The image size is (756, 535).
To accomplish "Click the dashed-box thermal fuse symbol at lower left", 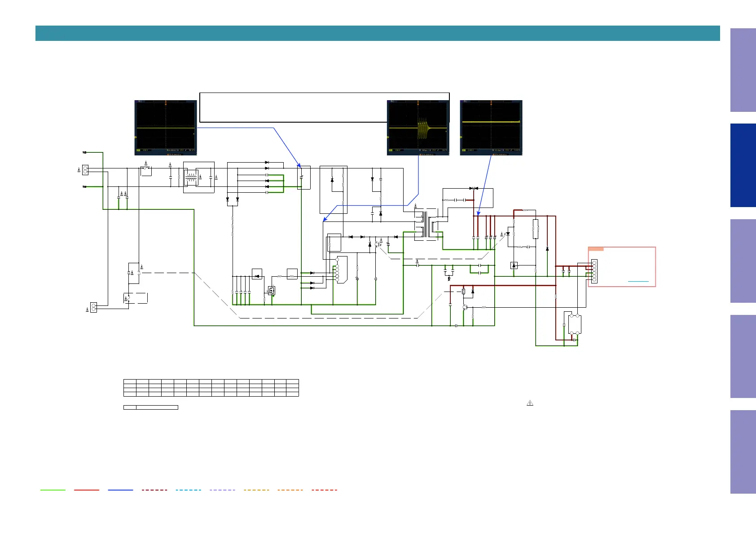I will pos(136,298).
